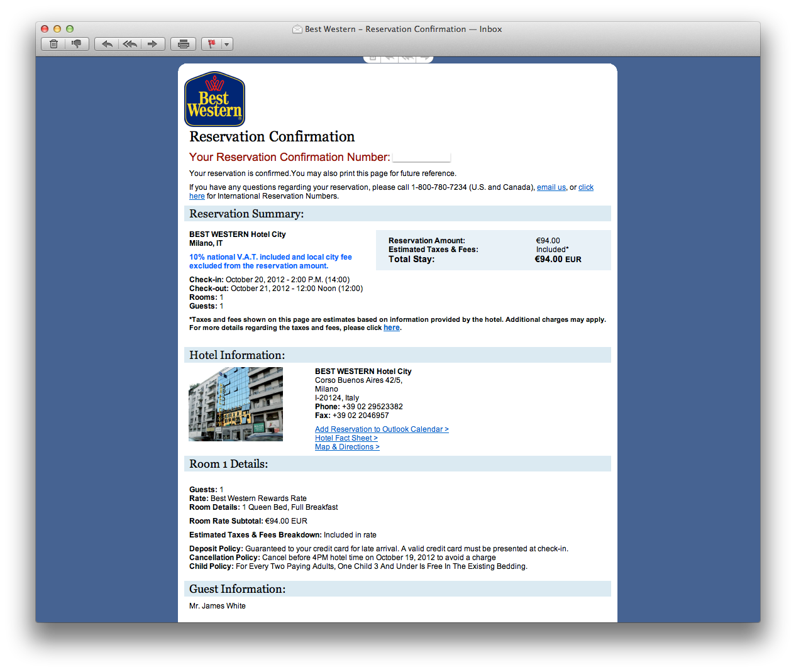Open the 'email us' link
The width and height of the screenshot is (796, 672).
tap(551, 187)
